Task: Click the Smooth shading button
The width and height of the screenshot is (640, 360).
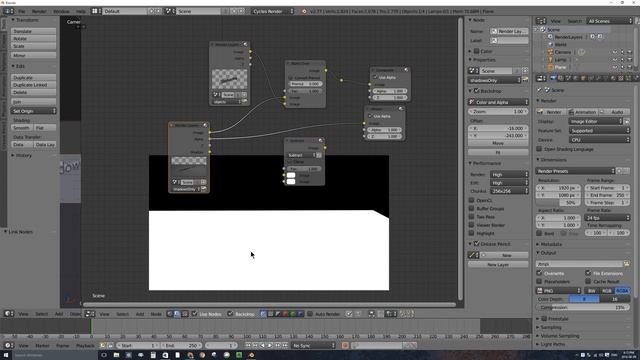Action: [22, 128]
